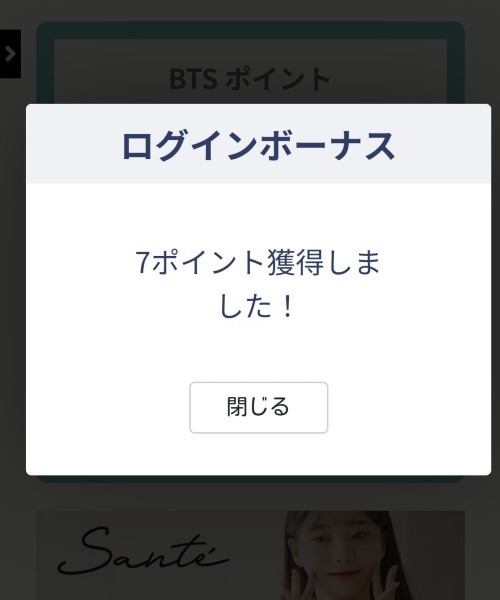Open the Santé banner logo
500x600 pixels.
tap(143, 553)
